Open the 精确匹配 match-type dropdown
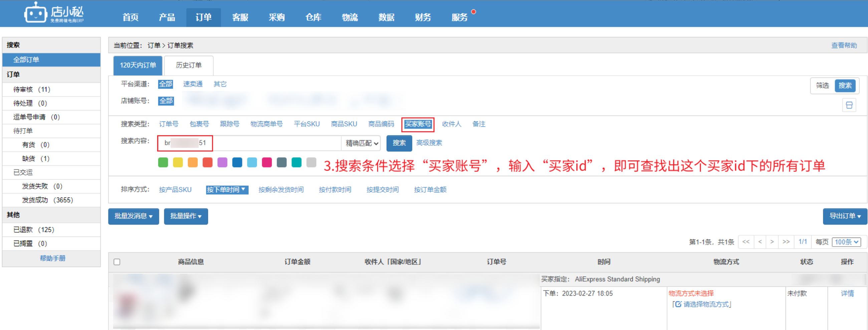The width and height of the screenshot is (868, 330). pos(361,143)
